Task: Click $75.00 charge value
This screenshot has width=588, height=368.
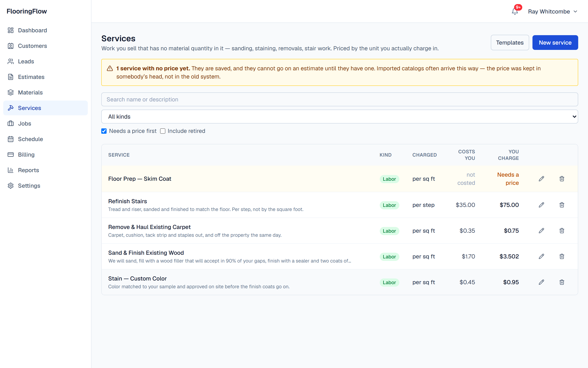Action: 509,205
